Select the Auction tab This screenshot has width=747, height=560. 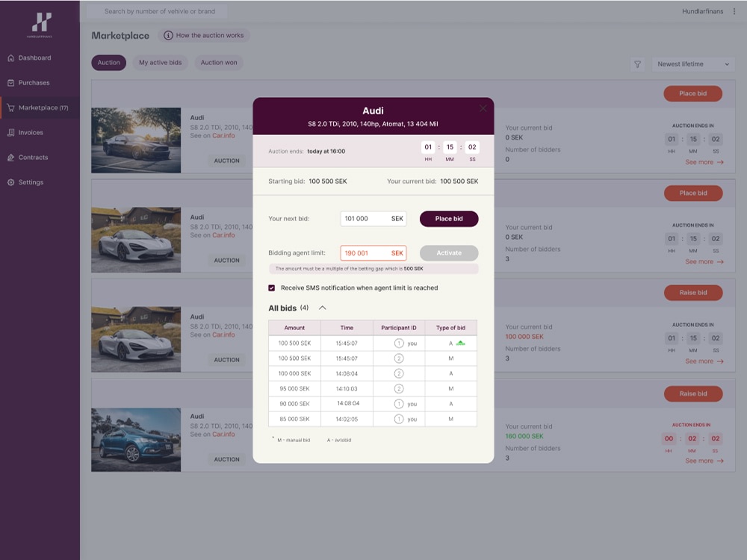[x=108, y=63]
